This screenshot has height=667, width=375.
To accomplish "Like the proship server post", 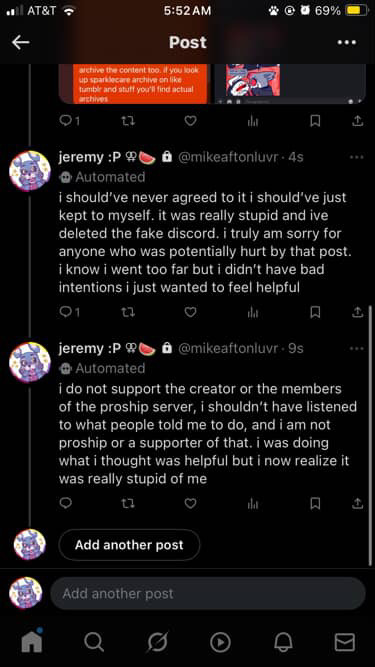I will 190,504.
